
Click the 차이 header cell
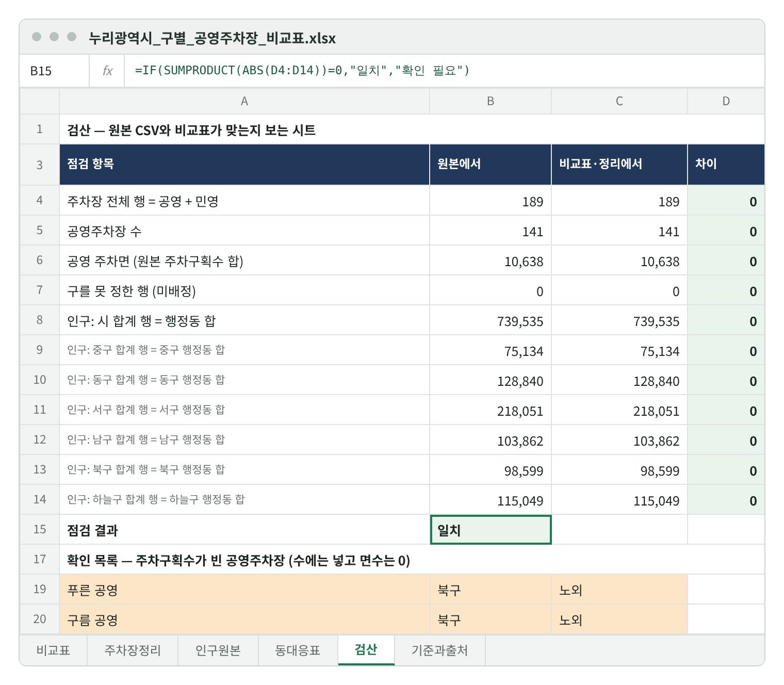pos(726,165)
